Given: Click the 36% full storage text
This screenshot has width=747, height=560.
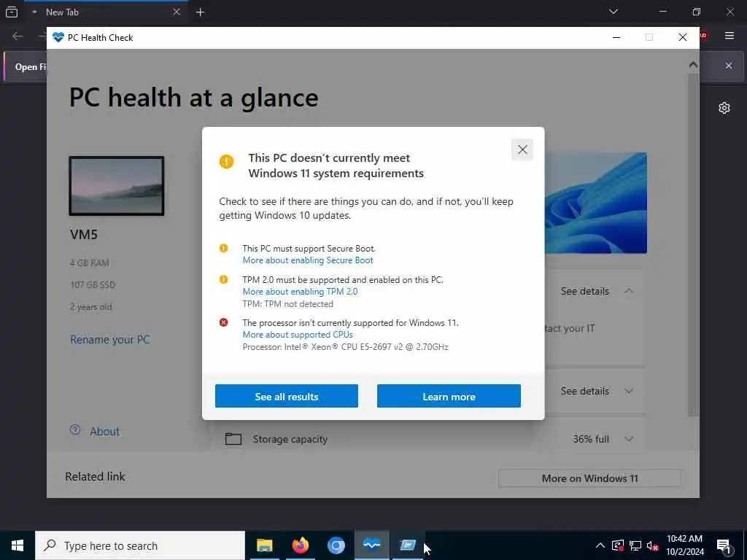Looking at the screenshot, I should [591, 439].
